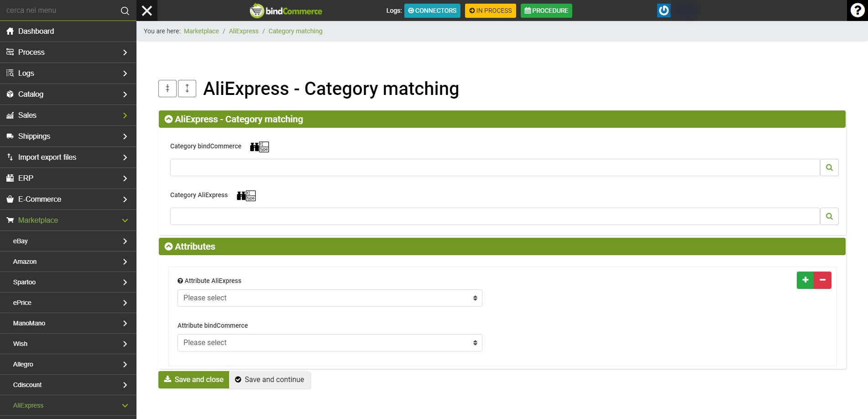This screenshot has height=419, width=868.
Task: Click the Save and close button
Action: point(193,380)
